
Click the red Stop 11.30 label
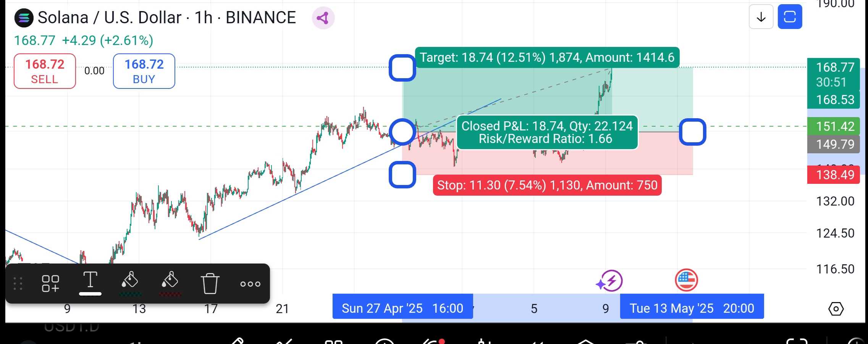(547, 185)
